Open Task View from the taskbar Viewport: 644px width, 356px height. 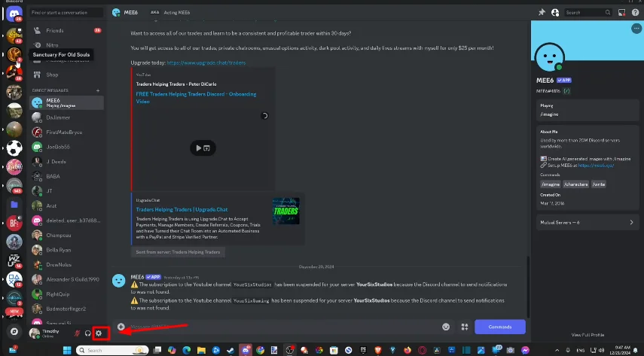[157, 350]
